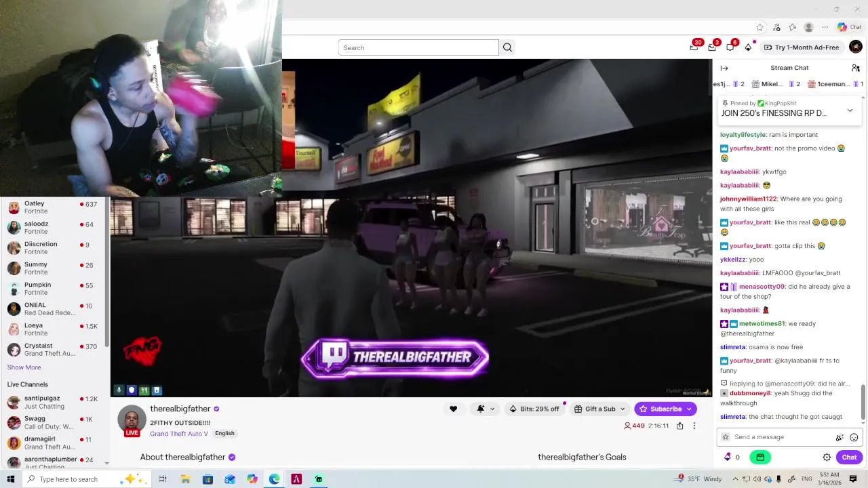The width and height of the screenshot is (868, 488).
Task: Open the chat community users icon
Action: coord(856,68)
